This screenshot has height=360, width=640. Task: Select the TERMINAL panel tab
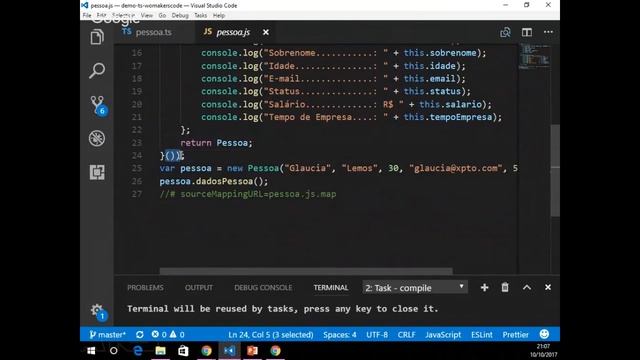coord(331,287)
